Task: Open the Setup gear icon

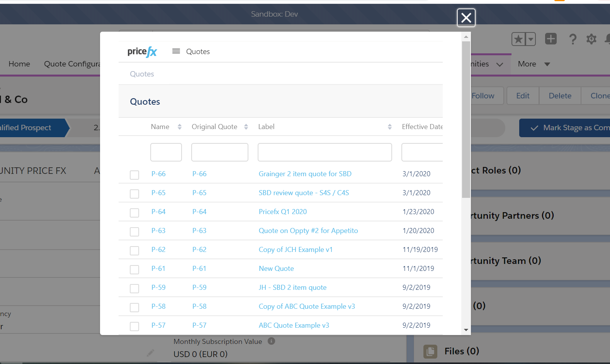Action: pos(591,39)
